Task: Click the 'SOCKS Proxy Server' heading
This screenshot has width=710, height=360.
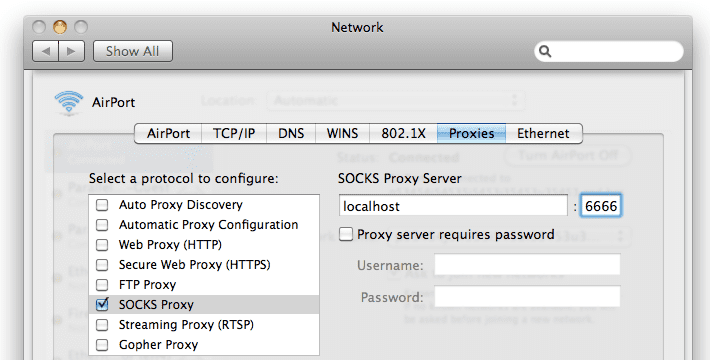Action: click(400, 178)
